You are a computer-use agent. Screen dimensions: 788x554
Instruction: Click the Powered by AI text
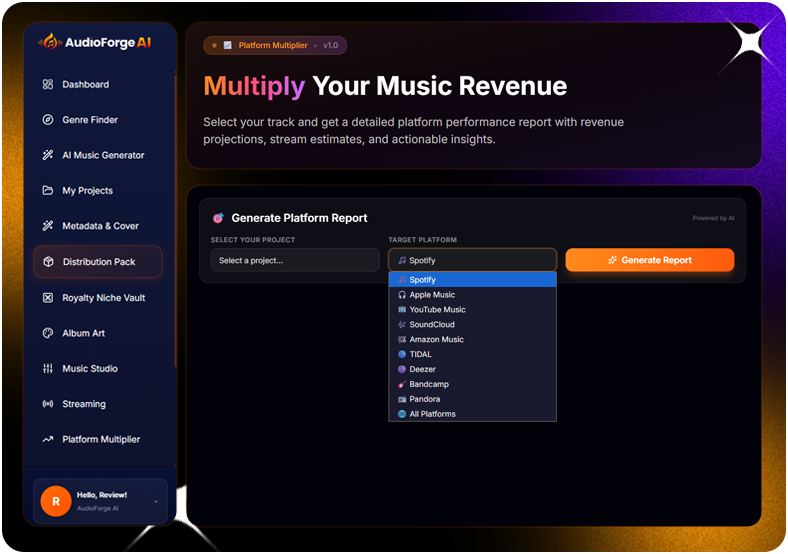click(713, 218)
